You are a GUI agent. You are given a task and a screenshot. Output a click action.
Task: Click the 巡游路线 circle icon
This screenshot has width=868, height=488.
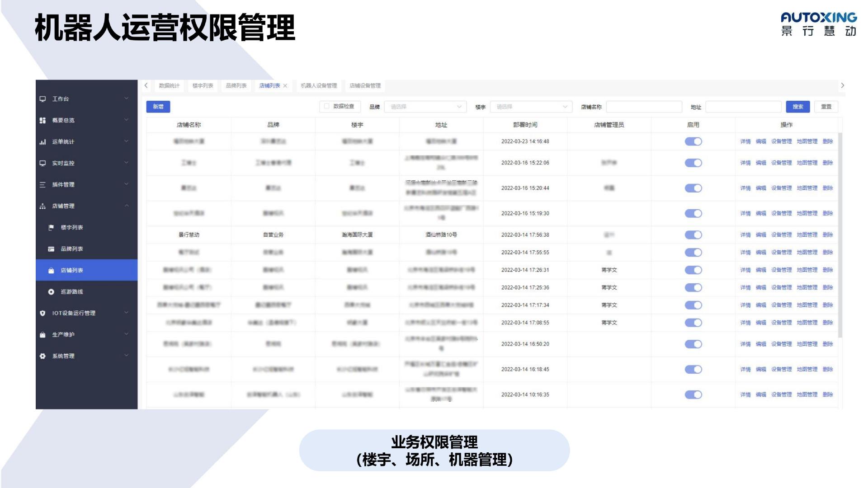pos(51,292)
